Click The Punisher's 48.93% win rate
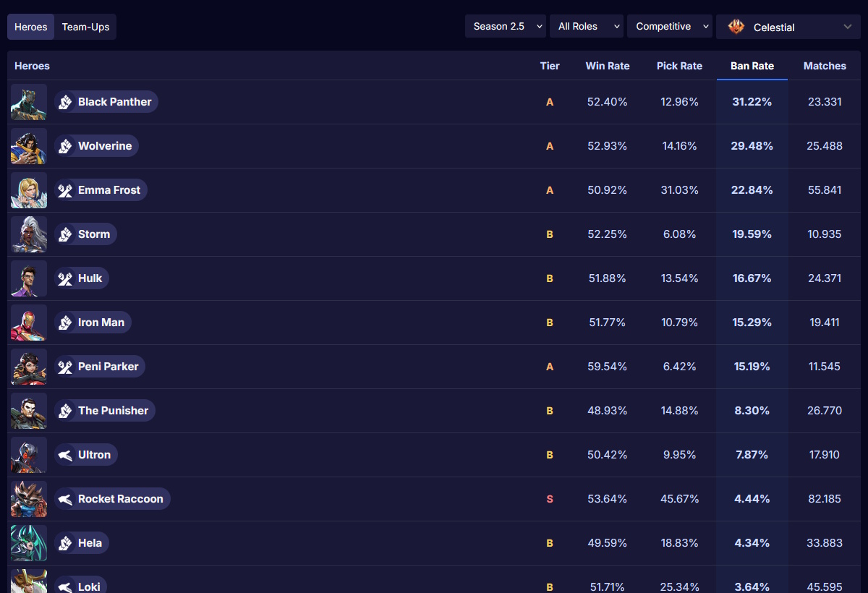The width and height of the screenshot is (868, 593). [608, 411]
